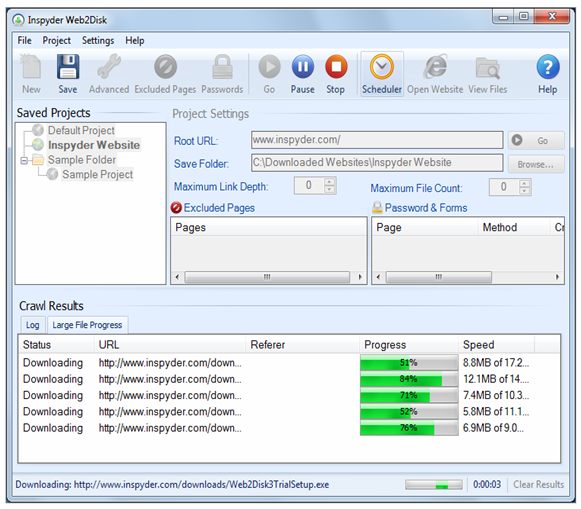Image resolution: width=581 pixels, height=509 pixels.
Task: Open the Scheduler clock icon
Action: 382,67
